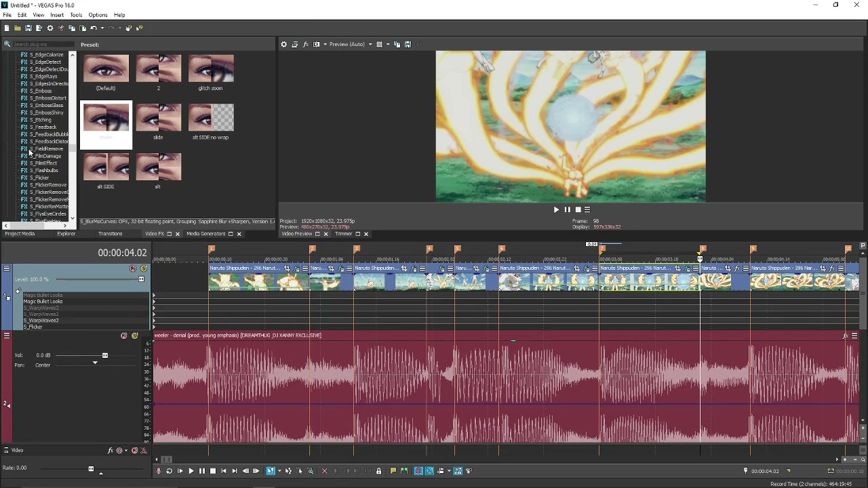Open the Tools menu

click(76, 15)
